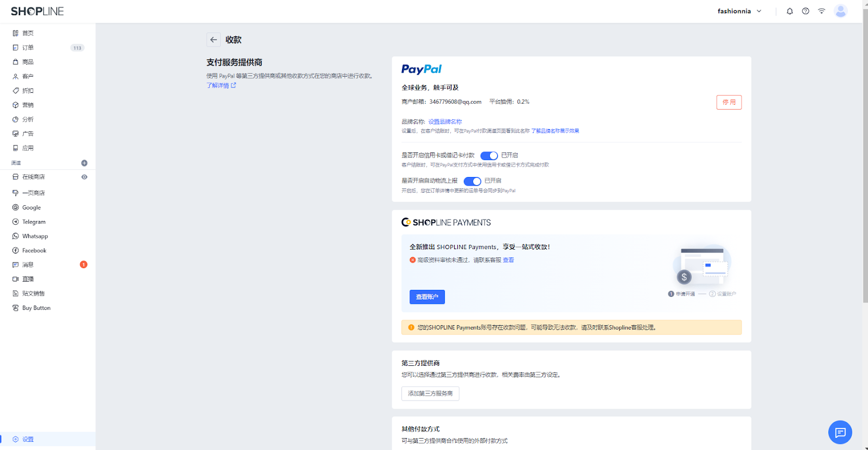Screen dimensions: 868x450
Task: Open the live chat support bubble
Action: (840, 433)
